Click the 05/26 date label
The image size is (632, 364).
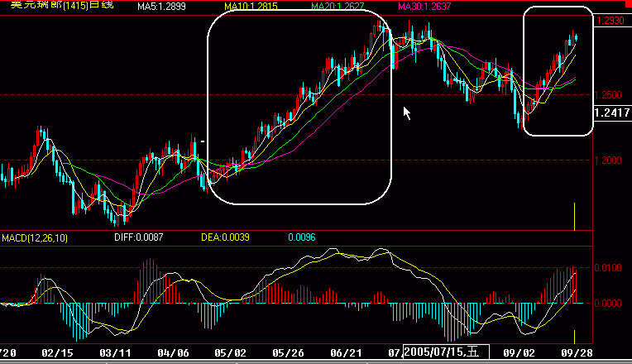tap(288, 353)
